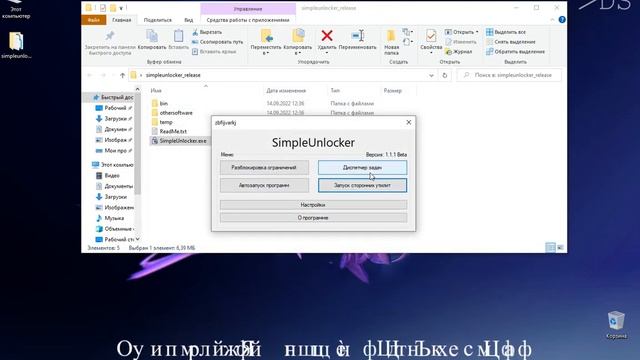Click the address bar path simpleunlocker_release
The width and height of the screenshot is (640, 360).
[173, 75]
